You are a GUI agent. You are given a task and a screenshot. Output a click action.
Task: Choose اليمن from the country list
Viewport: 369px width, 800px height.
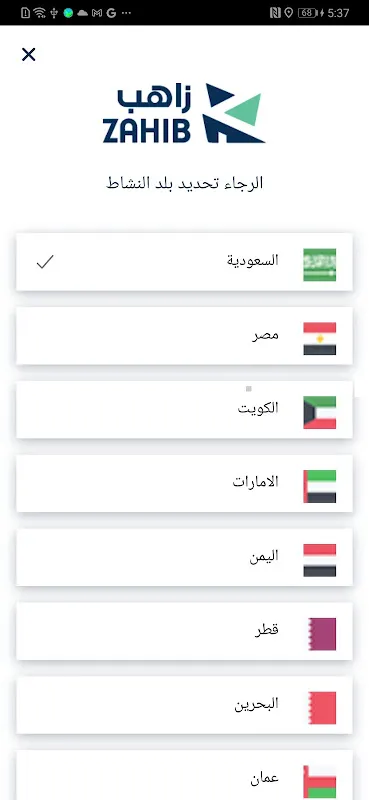tap(184, 558)
